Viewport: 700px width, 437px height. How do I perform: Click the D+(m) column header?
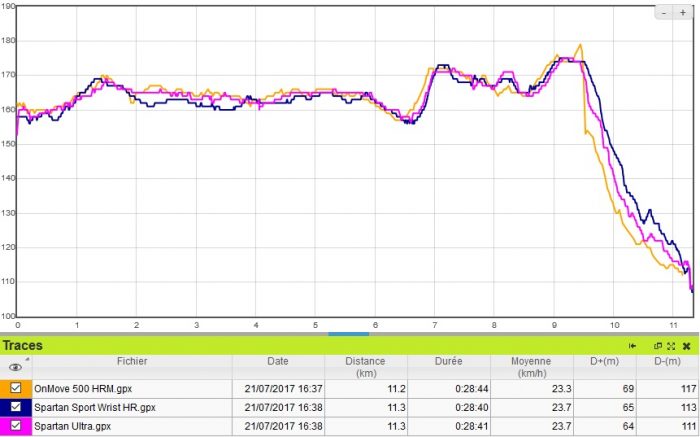coord(607,361)
